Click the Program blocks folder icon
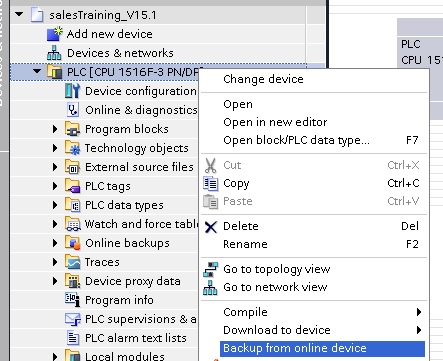 [x=72, y=129]
